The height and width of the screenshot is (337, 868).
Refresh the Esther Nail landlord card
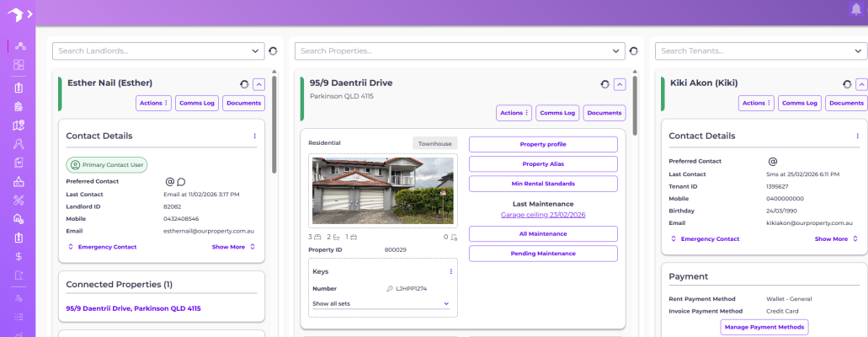pos(244,84)
